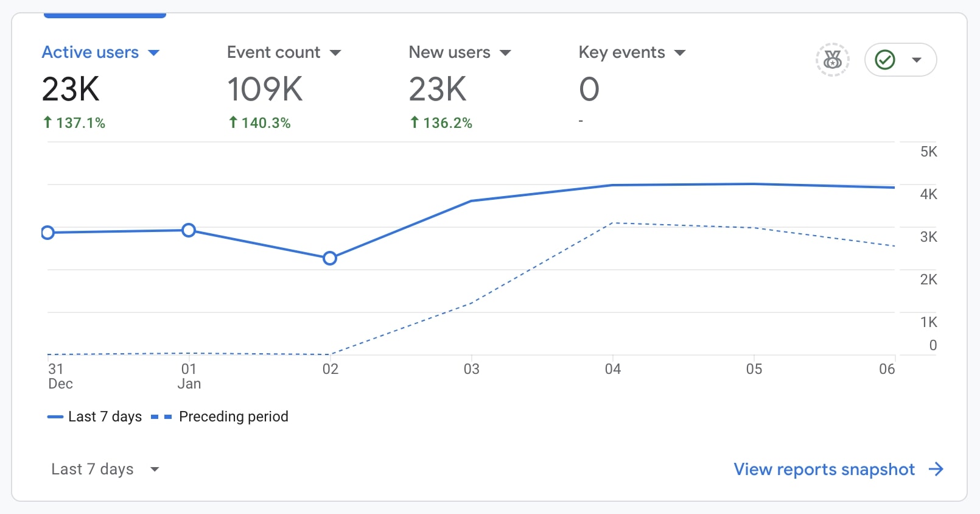Click the arrow icon beside View reports snapshot
This screenshot has width=980, height=514.
936,469
